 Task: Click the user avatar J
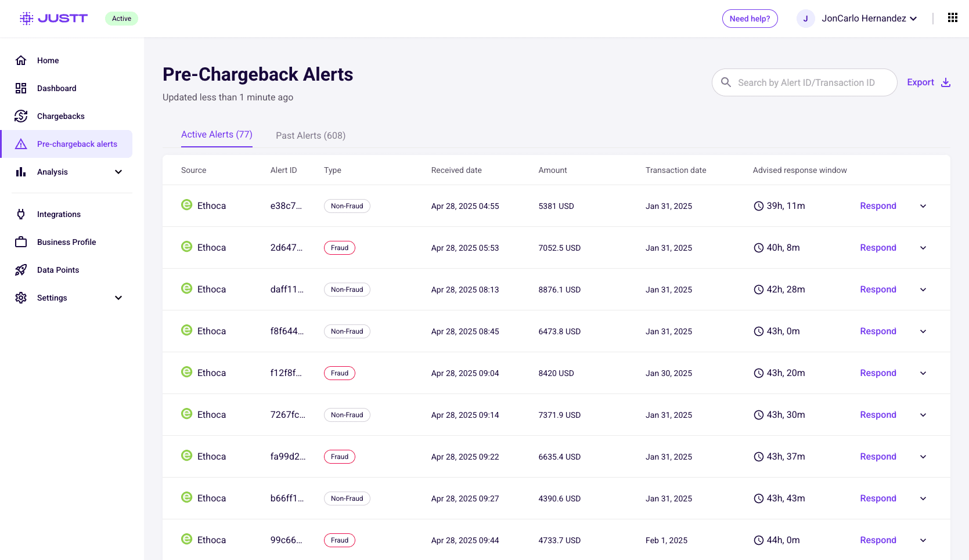click(x=805, y=19)
